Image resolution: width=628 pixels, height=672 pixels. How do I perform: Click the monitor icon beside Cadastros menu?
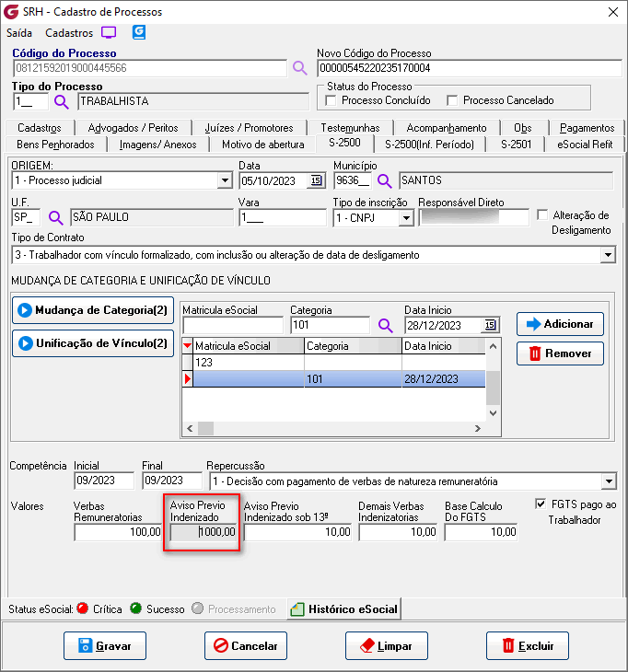pyautogui.click(x=109, y=32)
